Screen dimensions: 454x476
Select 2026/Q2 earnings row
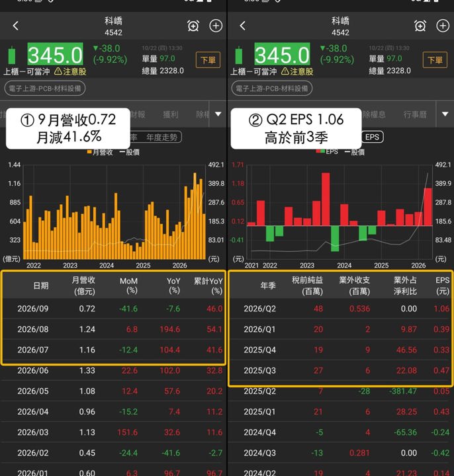click(341, 309)
